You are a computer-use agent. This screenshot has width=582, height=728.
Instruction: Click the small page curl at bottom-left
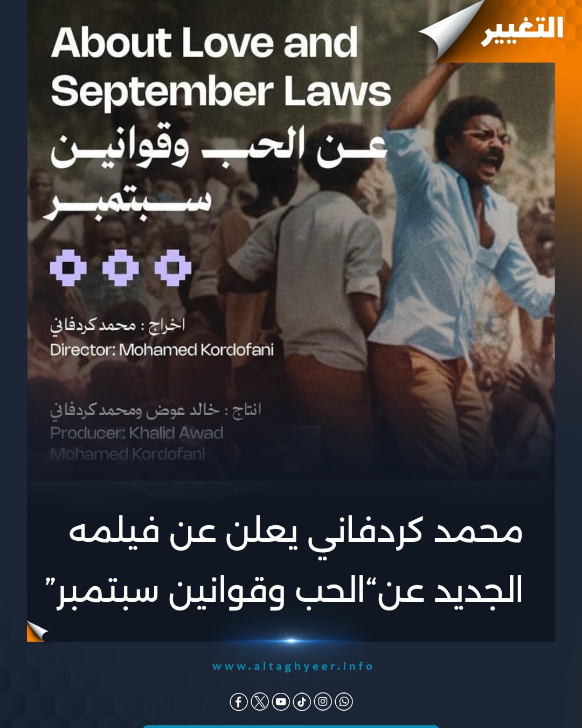click(37, 631)
